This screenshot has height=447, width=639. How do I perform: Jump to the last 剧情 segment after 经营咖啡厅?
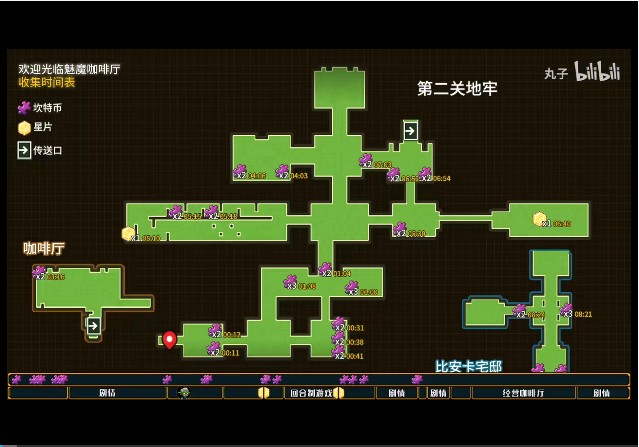(x=602, y=393)
